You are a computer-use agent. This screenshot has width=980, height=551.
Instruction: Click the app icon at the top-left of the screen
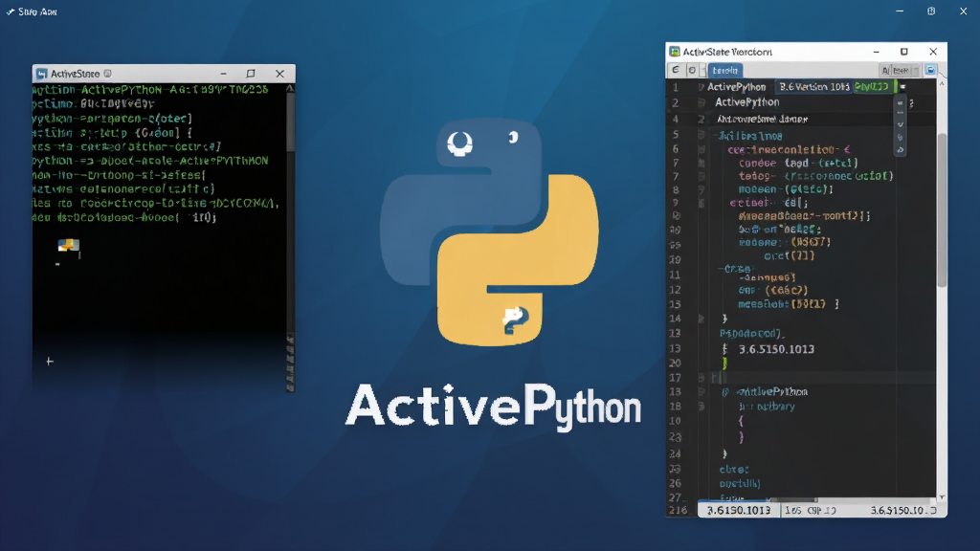[10, 11]
